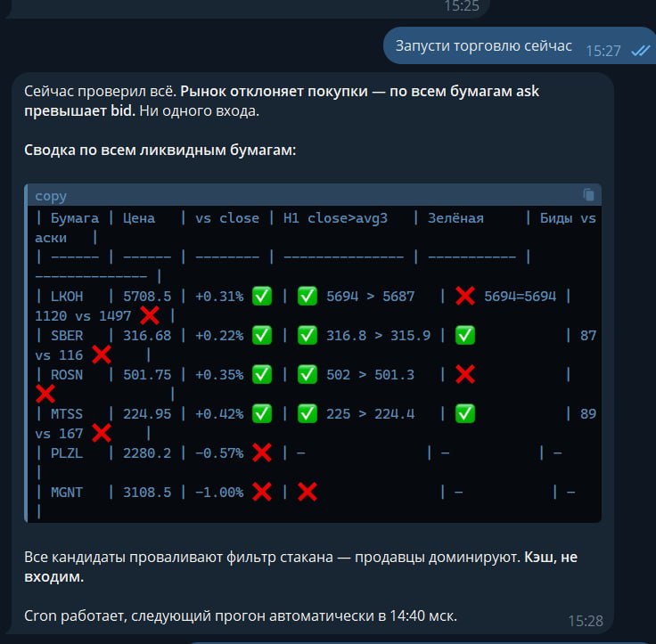Click the red cross after '1120 vs 1497'
This screenshot has width=656, height=644.
(x=150, y=315)
